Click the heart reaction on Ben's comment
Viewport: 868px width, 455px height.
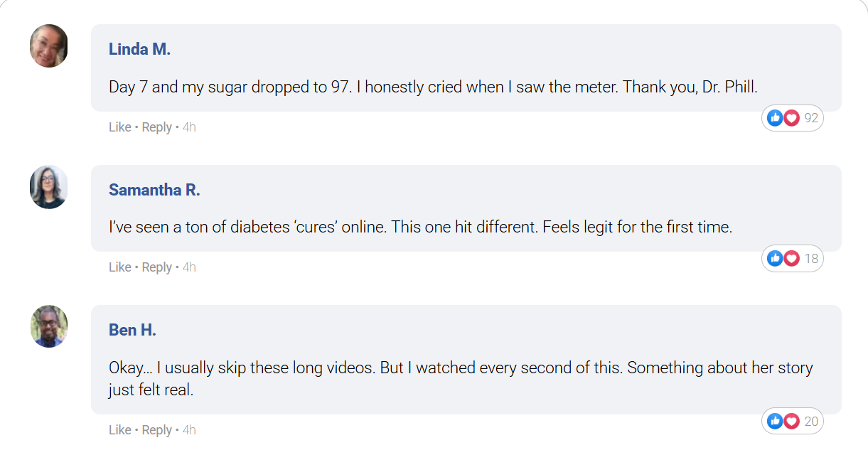[x=791, y=422]
